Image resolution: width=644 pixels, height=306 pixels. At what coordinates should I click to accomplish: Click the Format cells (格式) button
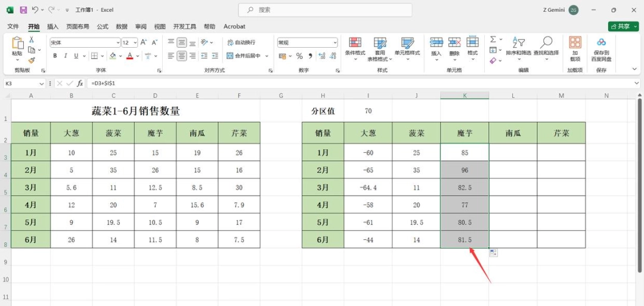point(473,49)
